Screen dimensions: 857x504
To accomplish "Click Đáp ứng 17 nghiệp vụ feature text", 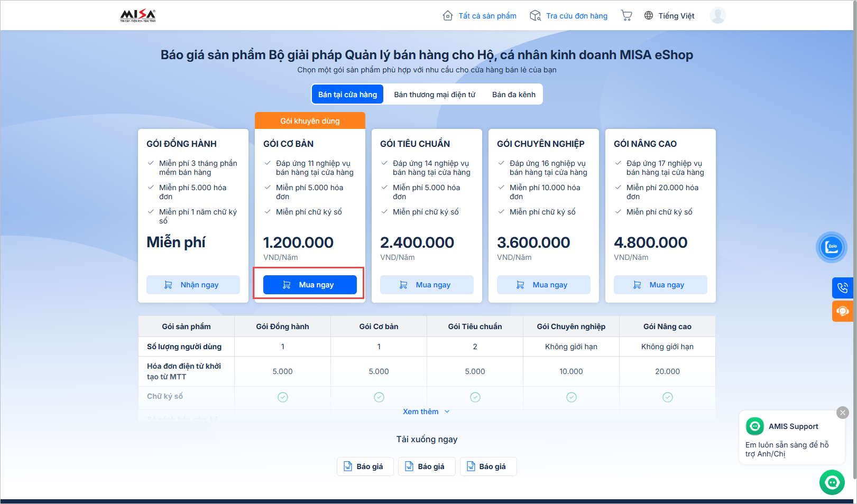I will coord(665,168).
